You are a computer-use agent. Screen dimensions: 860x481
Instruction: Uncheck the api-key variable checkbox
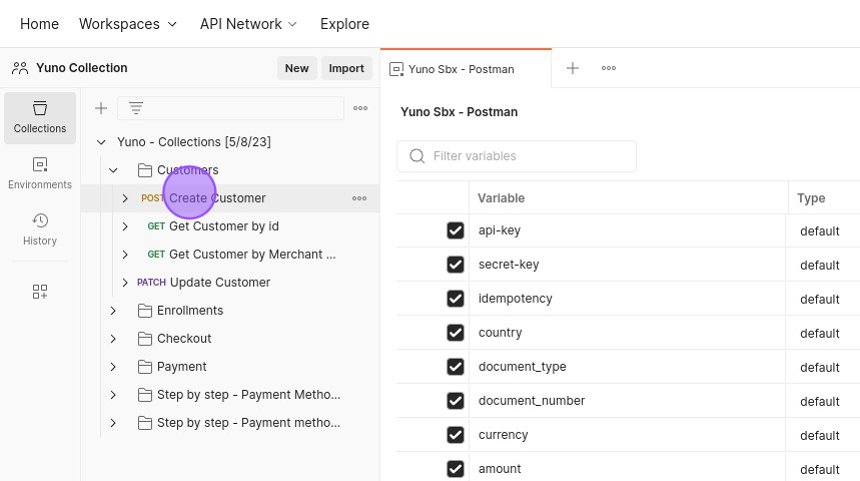pos(455,230)
